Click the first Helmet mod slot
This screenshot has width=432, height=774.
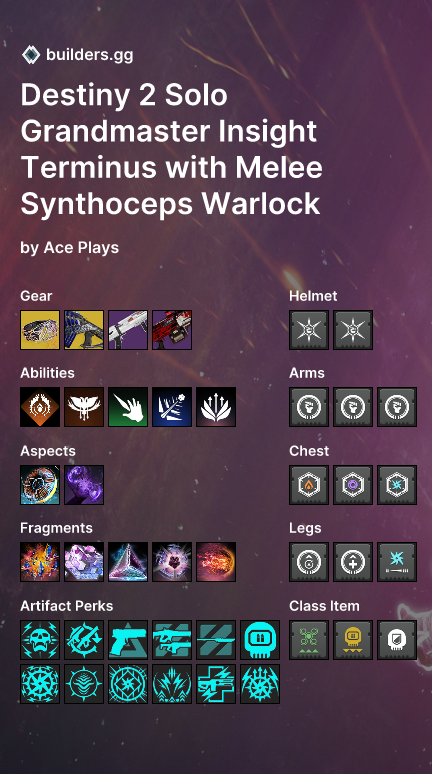pos(309,330)
